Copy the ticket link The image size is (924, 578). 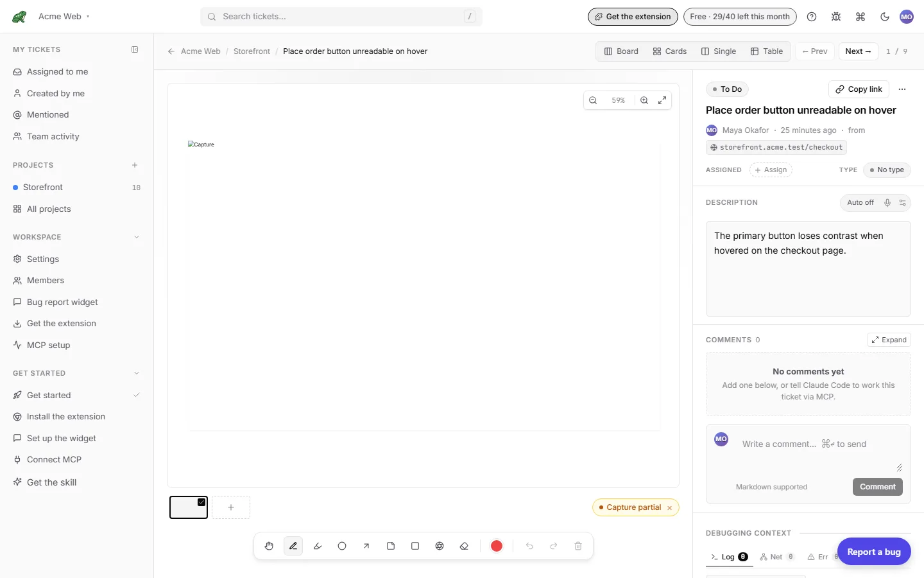tap(859, 89)
